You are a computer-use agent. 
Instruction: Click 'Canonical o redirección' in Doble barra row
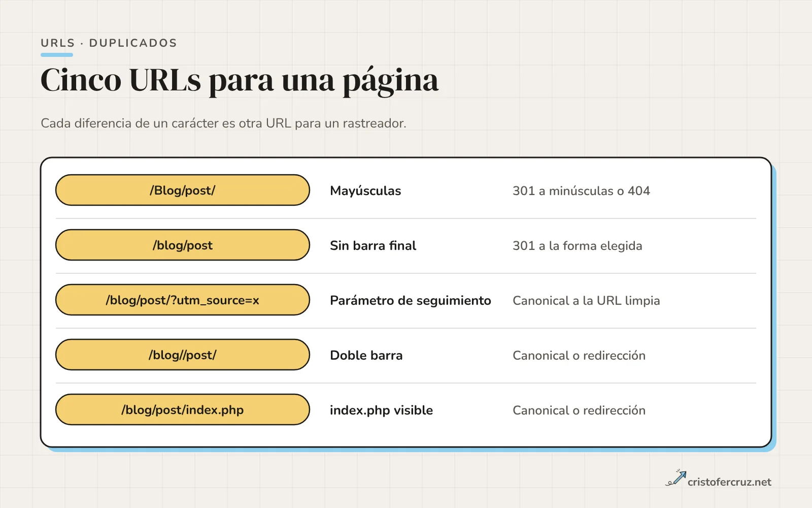pos(579,356)
